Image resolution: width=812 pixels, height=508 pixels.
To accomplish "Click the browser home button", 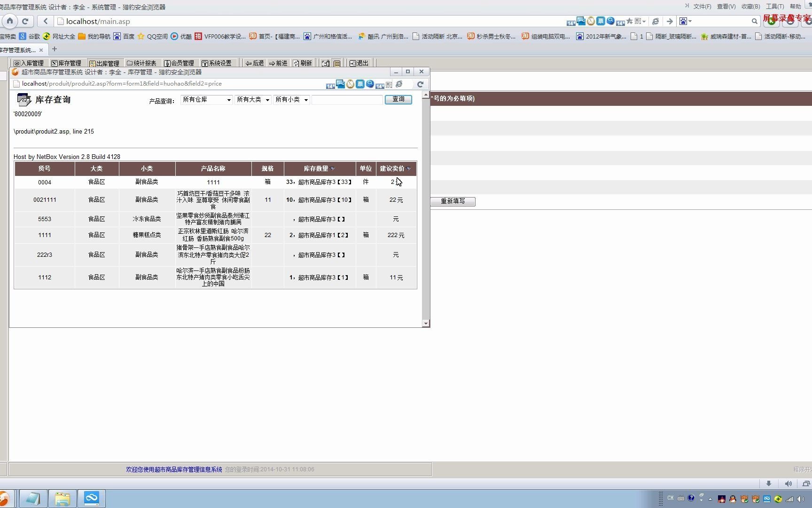I will (x=9, y=21).
